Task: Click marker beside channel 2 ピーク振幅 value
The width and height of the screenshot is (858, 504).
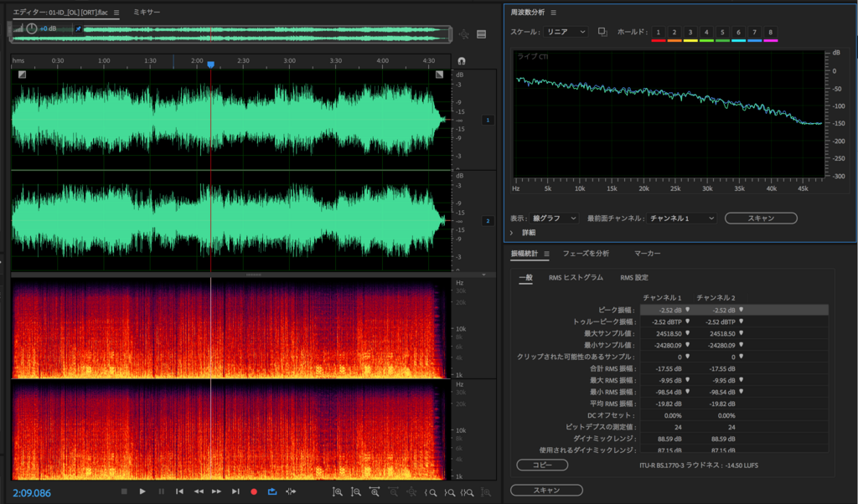Action: click(741, 310)
